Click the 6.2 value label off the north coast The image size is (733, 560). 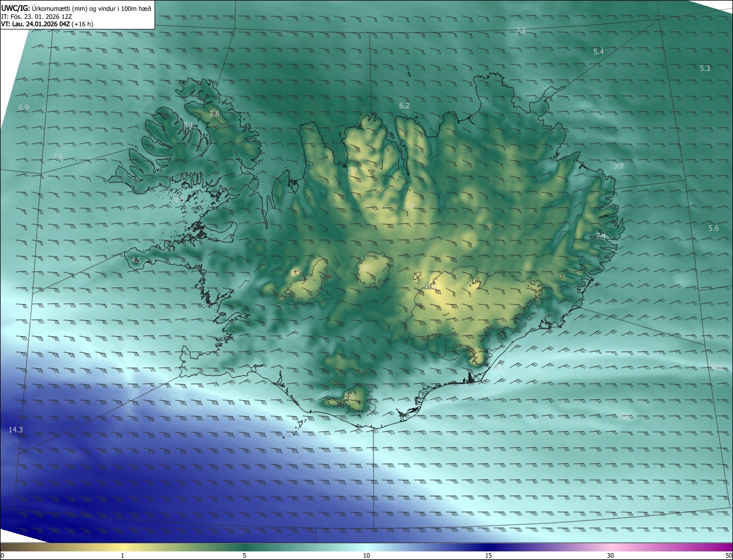click(404, 106)
